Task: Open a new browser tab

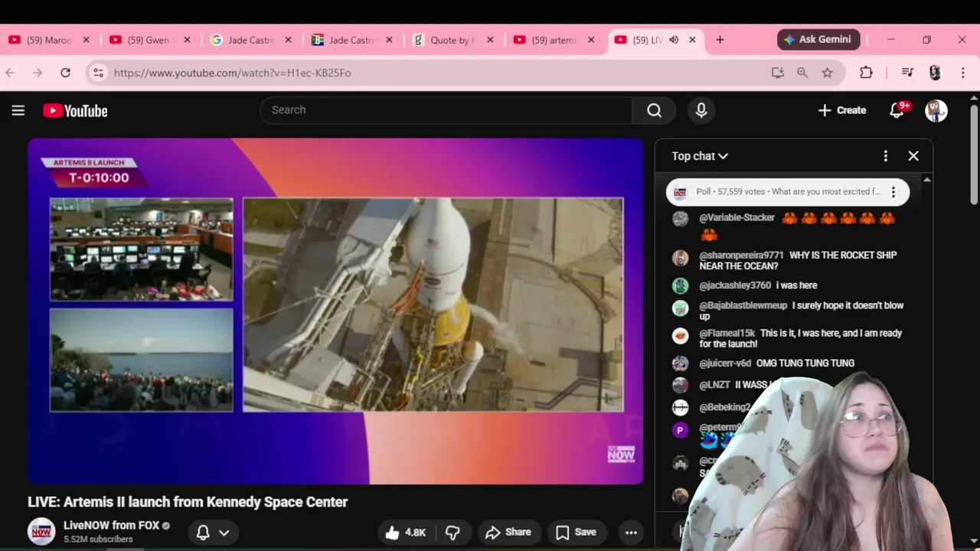Action: [720, 40]
